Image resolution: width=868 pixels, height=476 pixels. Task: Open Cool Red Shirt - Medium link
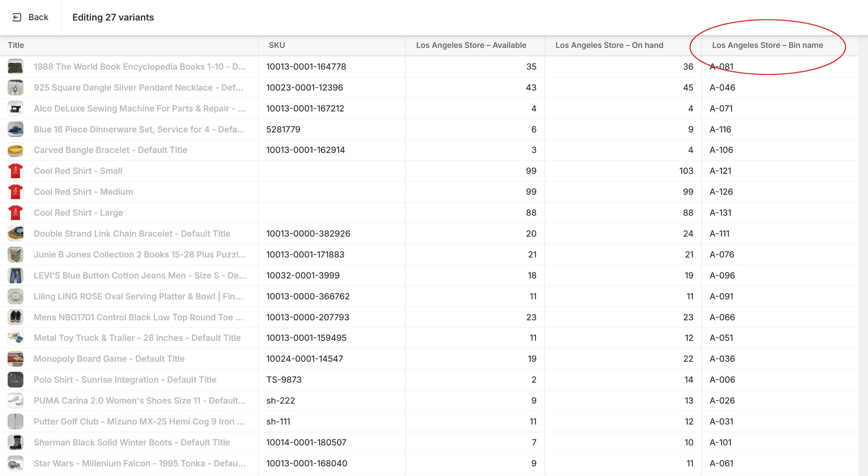(x=83, y=192)
